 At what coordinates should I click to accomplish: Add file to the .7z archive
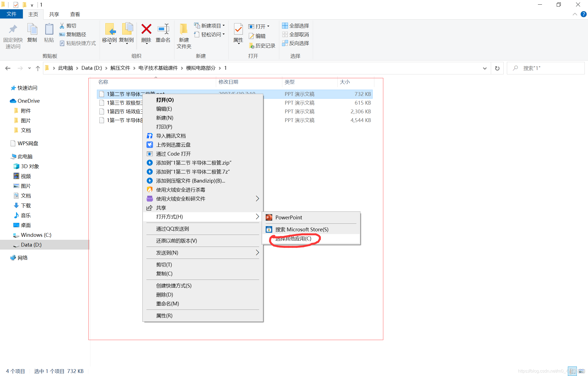203,172
